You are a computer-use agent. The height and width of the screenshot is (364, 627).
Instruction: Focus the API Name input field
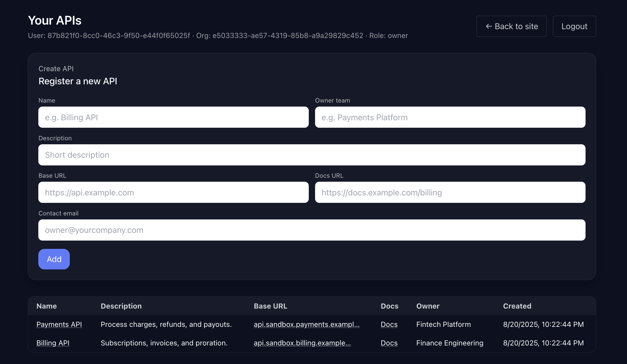click(173, 117)
